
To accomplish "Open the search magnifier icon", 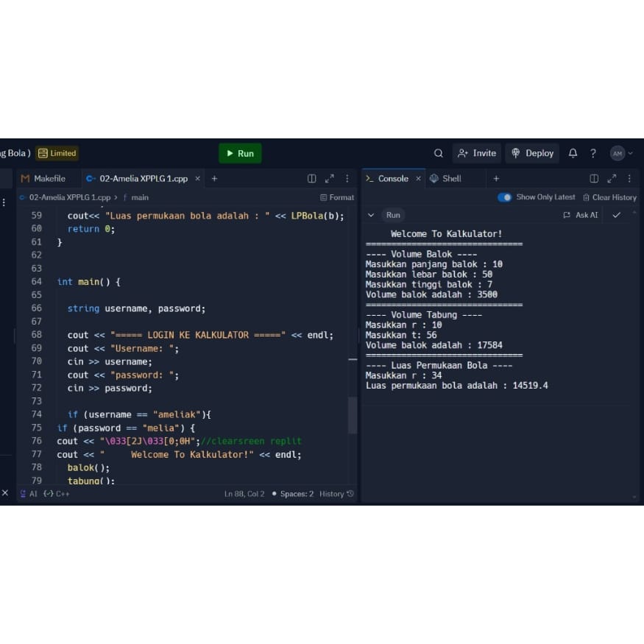I will pos(439,153).
